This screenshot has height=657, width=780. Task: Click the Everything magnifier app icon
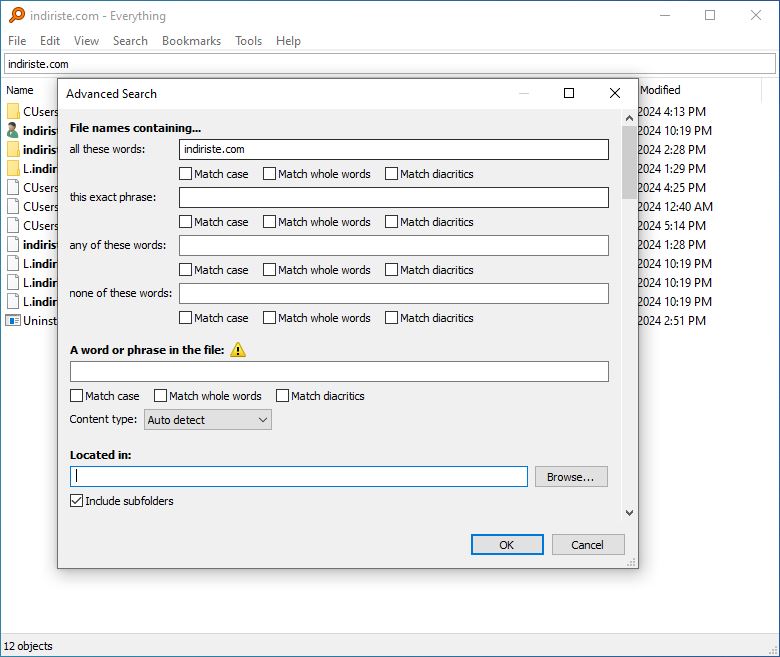[x=16, y=15]
